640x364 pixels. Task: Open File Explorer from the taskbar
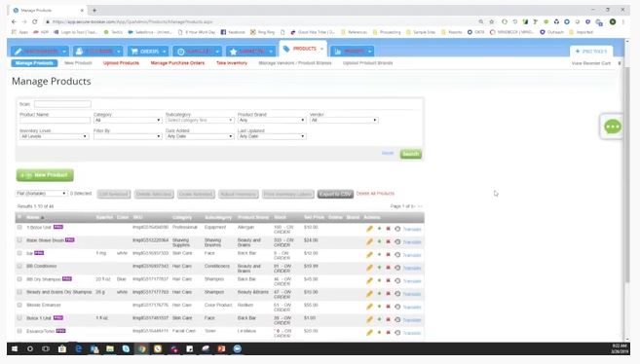click(x=110, y=349)
